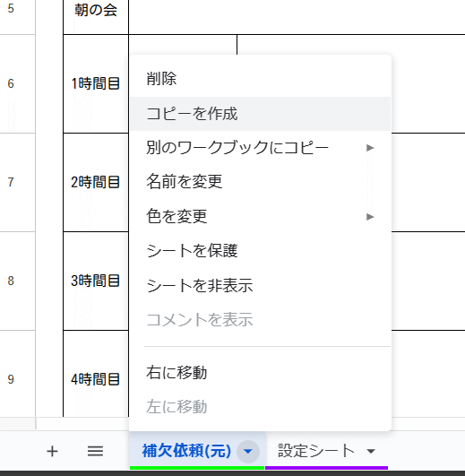Click the 4時間目 cell
The height and width of the screenshot is (476, 465).
pos(96,374)
